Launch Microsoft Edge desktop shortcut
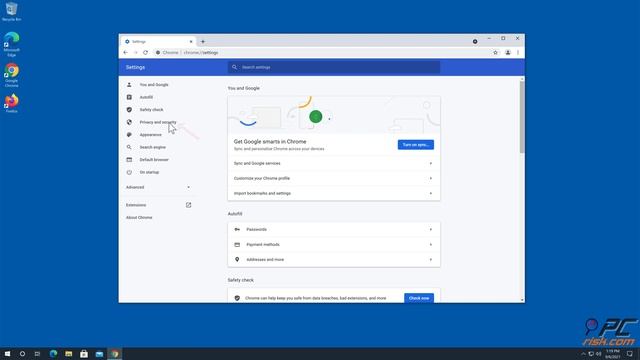Image resolution: width=640 pixels, height=360 pixels. [11, 43]
